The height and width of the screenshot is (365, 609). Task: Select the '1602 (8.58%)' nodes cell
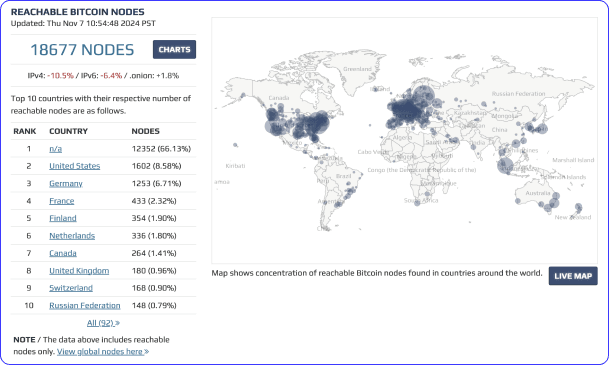click(x=157, y=166)
